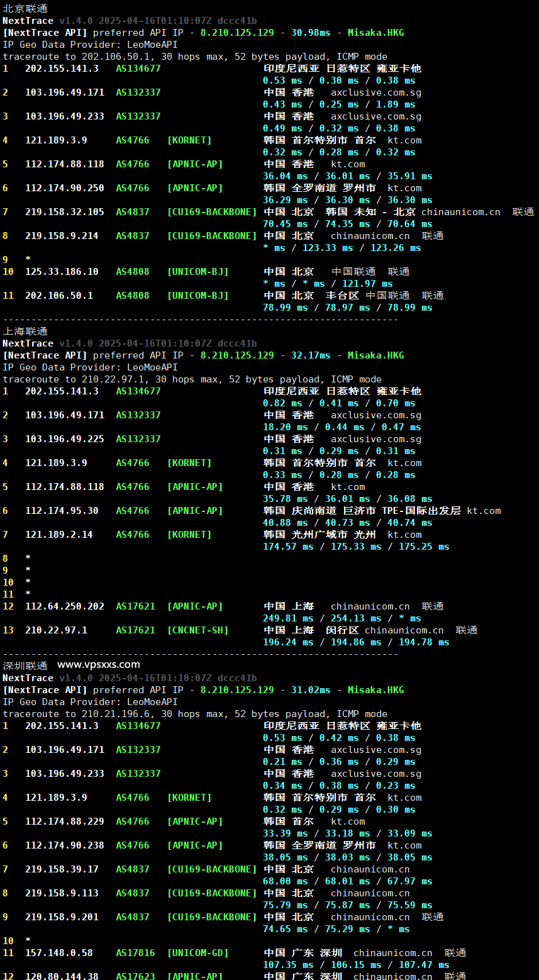The image size is (539, 980).
Task: Select hop IP 157.148.0.58
Action: point(59,953)
